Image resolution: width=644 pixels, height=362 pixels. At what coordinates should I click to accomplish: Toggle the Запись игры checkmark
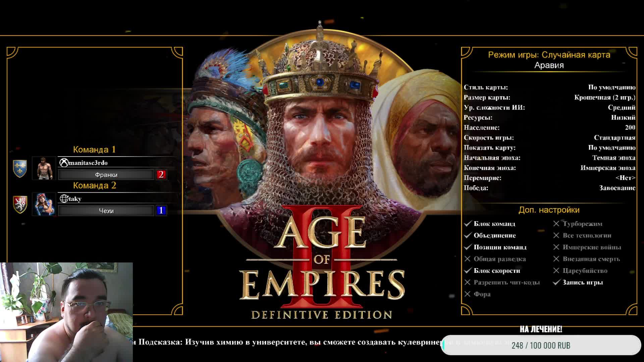pyautogui.click(x=556, y=282)
